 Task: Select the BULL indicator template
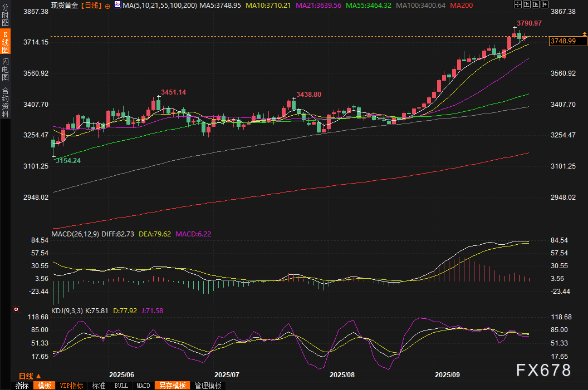[121, 386]
